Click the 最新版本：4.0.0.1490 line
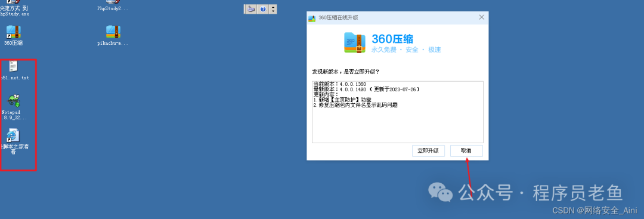Viewport: 644px width, 219px height. tap(366, 89)
